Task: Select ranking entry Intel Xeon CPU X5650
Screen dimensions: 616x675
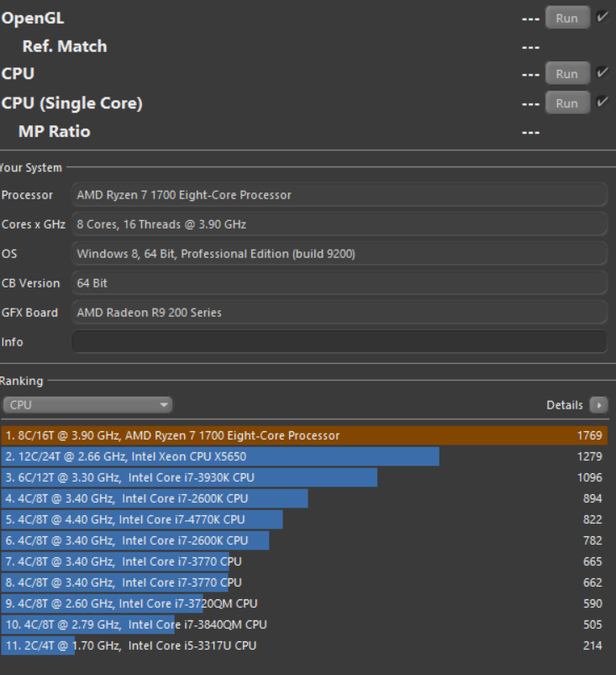Action: coord(304,456)
